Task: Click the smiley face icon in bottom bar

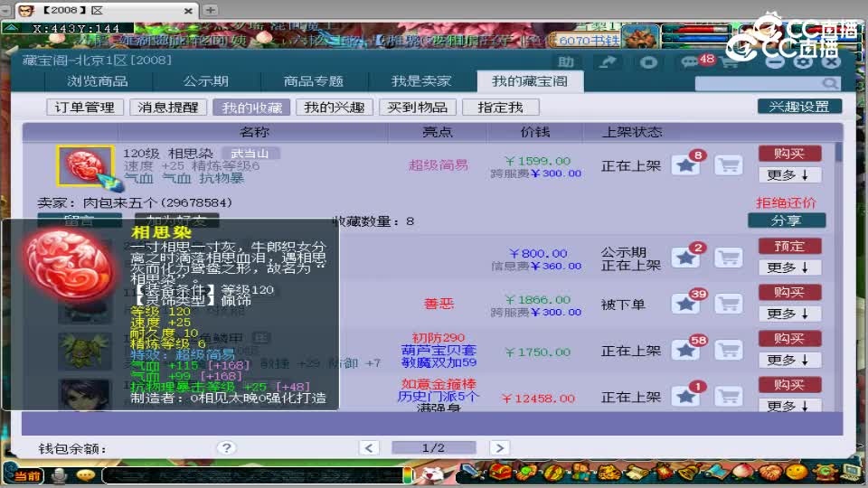Action: click(796, 473)
